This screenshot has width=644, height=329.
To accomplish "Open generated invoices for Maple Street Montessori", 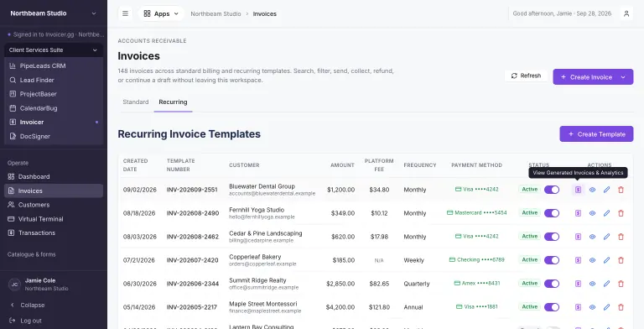I will [578, 307].
